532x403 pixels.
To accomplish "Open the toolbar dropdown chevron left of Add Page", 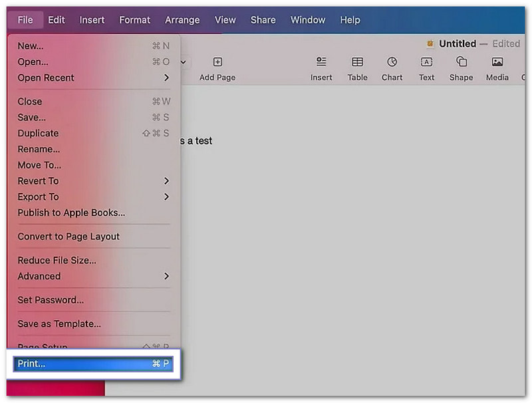I will pos(184,62).
